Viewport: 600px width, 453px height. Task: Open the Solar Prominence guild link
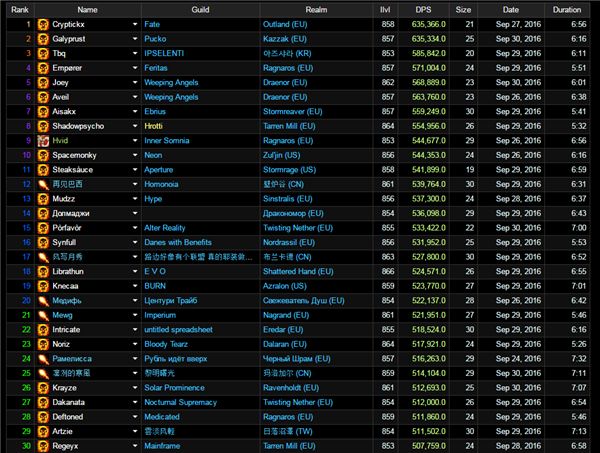[x=174, y=388]
